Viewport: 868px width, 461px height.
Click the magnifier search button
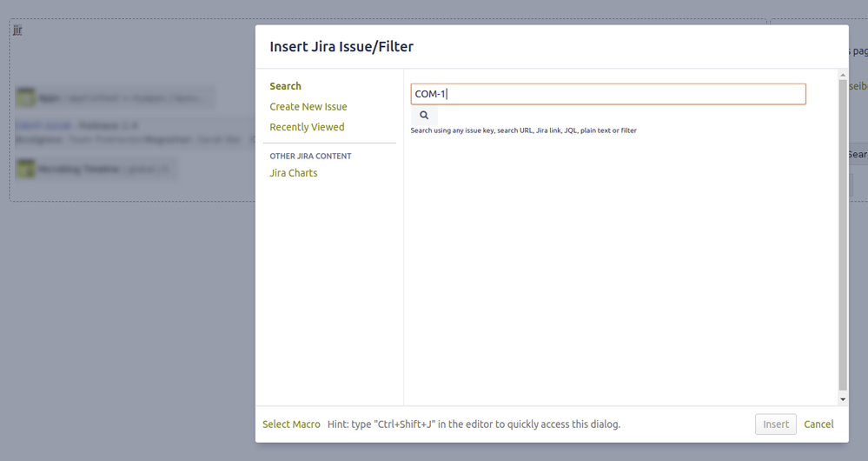(424, 115)
